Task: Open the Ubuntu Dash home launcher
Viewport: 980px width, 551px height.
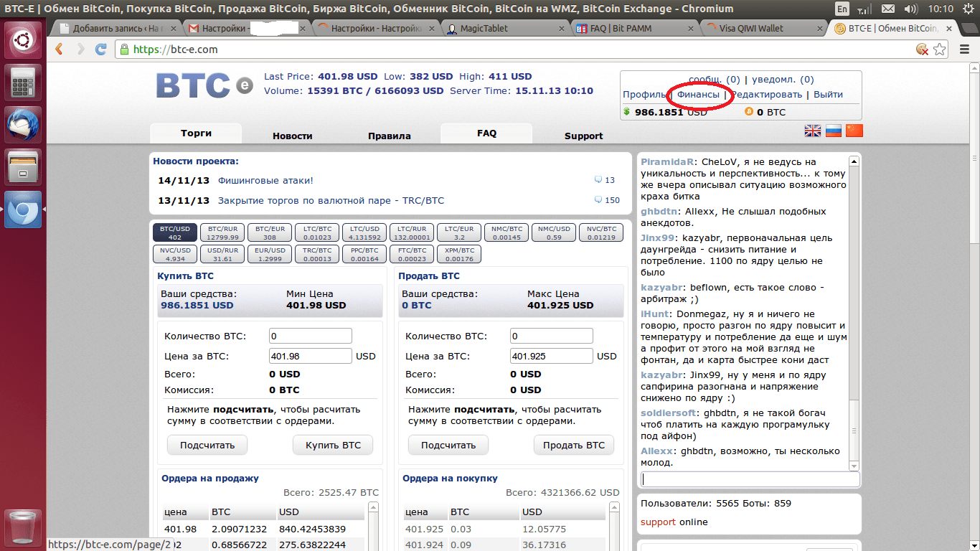Action: pos(23,39)
